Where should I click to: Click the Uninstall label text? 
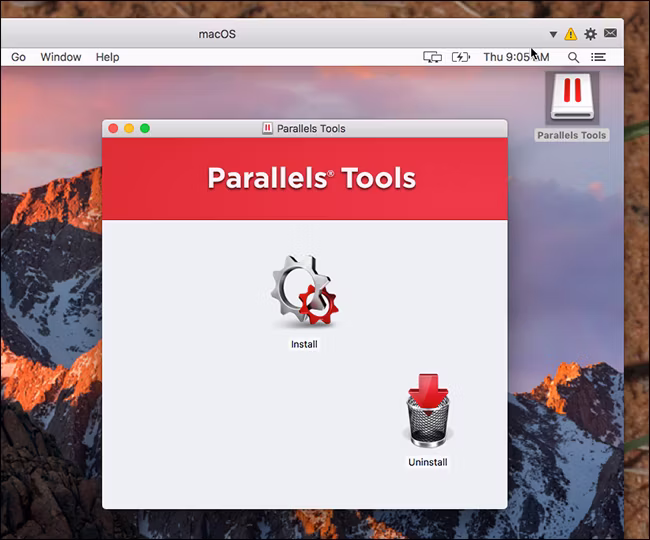tap(428, 462)
